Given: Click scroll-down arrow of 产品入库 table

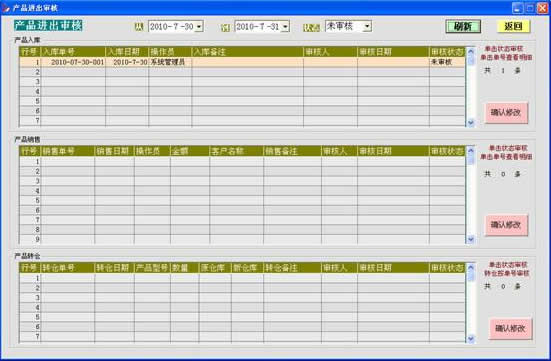Looking at the screenshot, I should pyautogui.click(x=471, y=123).
